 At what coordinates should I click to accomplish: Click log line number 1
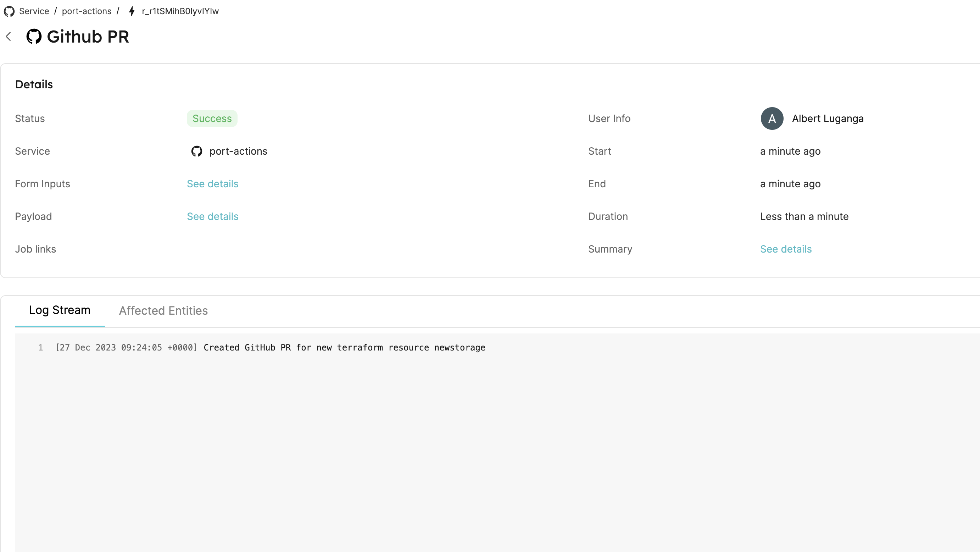pyautogui.click(x=40, y=348)
